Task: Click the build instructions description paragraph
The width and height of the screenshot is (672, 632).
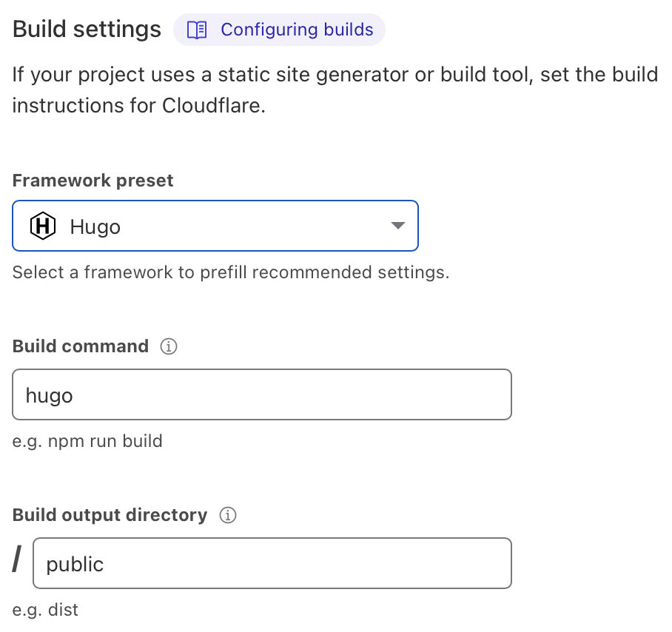Action: [335, 90]
